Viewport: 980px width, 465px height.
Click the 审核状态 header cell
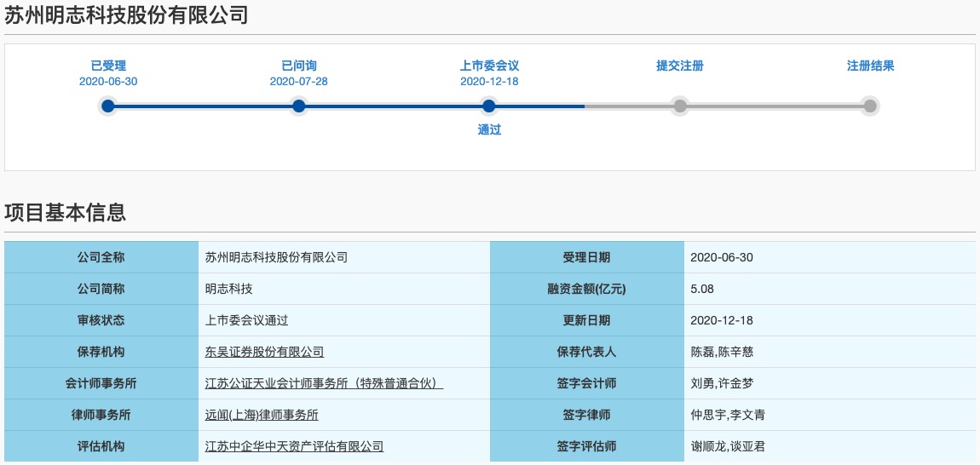point(101,320)
